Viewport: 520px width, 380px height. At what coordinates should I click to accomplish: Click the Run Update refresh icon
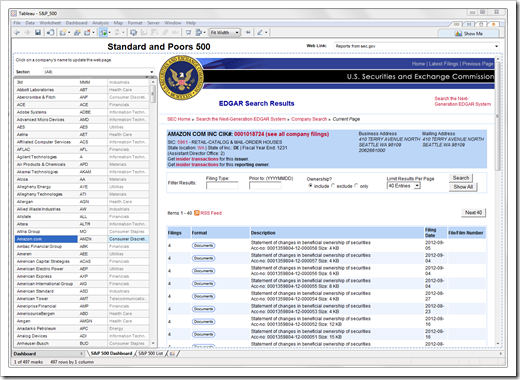point(117,32)
